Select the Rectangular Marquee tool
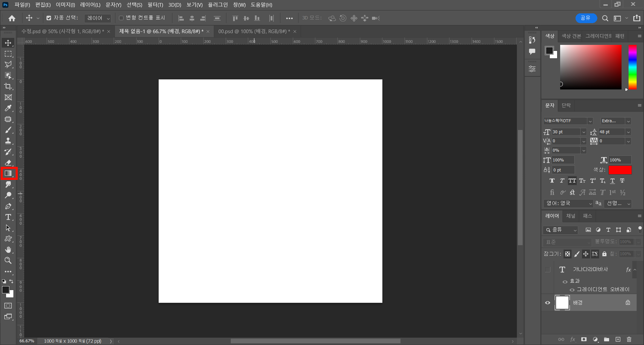Screen dimensions: 644x345 [8, 54]
